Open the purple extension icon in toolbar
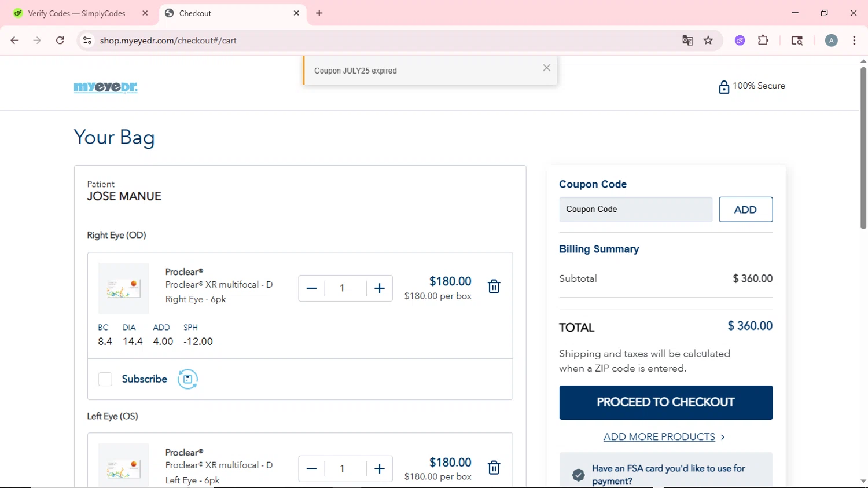Image resolution: width=868 pixels, height=488 pixels. tap(740, 41)
